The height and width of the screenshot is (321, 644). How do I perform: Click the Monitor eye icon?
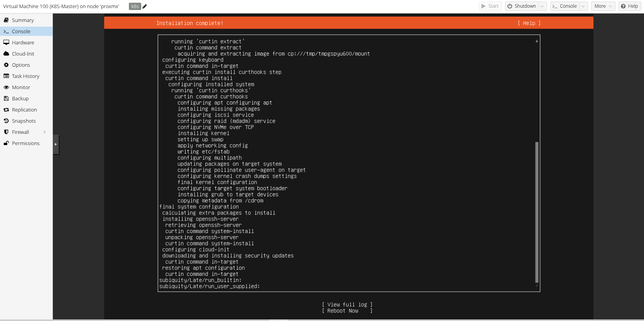(x=6, y=87)
